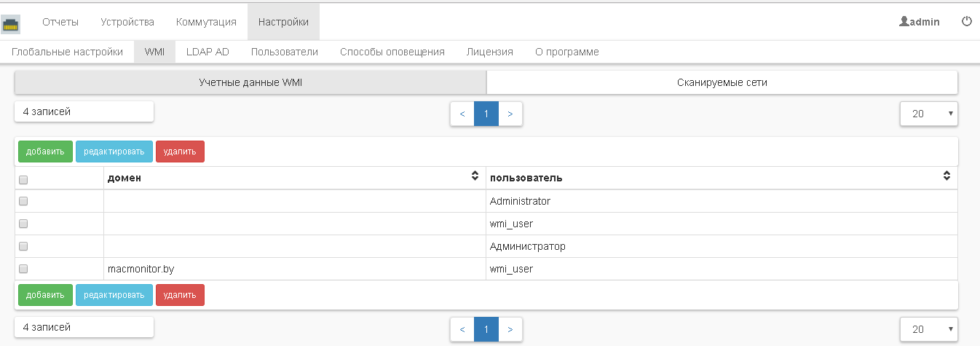
Task: Go to previous page in top pagination
Action: point(462,114)
